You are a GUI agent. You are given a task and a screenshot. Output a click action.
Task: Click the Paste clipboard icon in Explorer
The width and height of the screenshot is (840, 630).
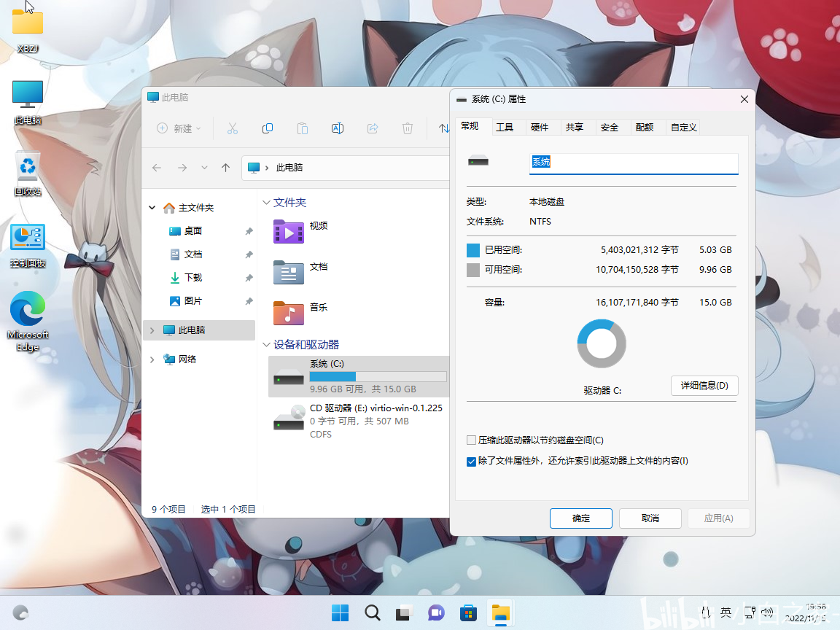[303, 128]
